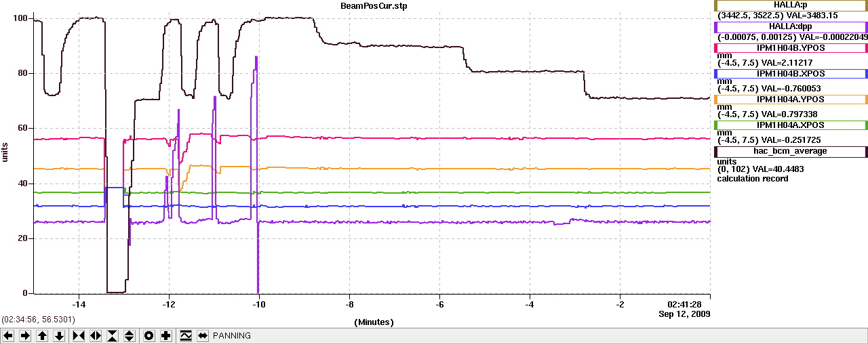Click the -10 tick label on x-axis
This screenshot has width=868, height=344.
pyautogui.click(x=258, y=305)
